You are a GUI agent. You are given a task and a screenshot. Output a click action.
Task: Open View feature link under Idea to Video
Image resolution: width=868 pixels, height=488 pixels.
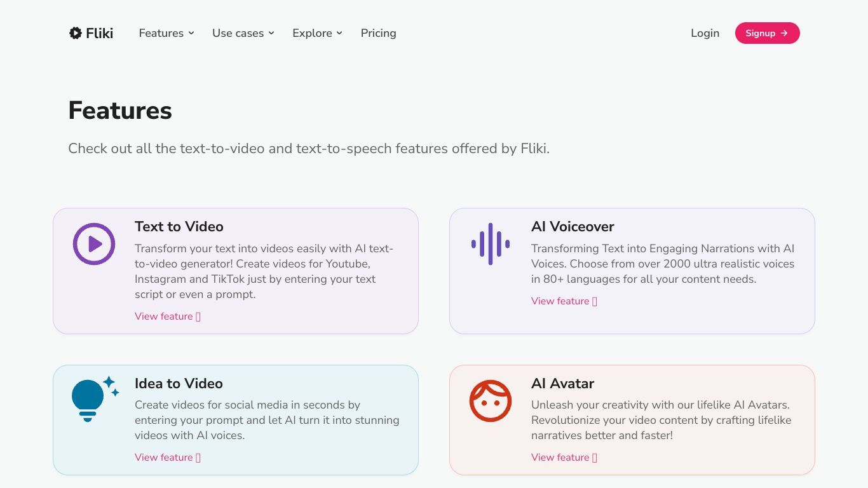[x=168, y=457]
